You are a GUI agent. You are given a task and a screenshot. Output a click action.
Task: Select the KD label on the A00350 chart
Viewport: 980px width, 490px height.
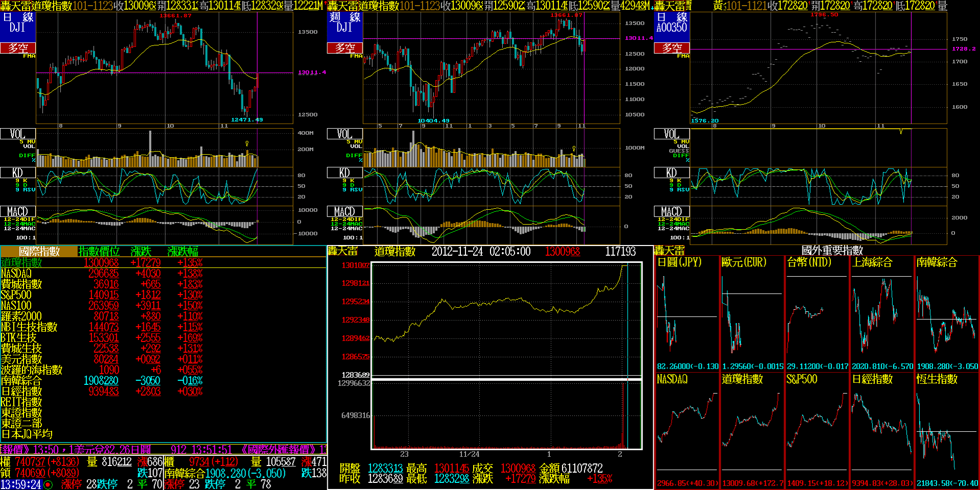tap(672, 173)
